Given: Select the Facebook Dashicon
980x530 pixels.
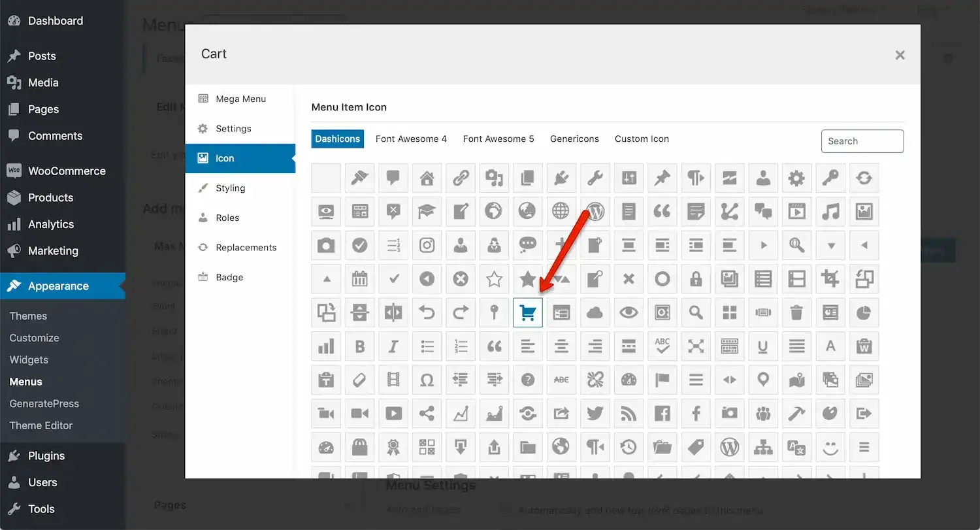Looking at the screenshot, I should [662, 413].
